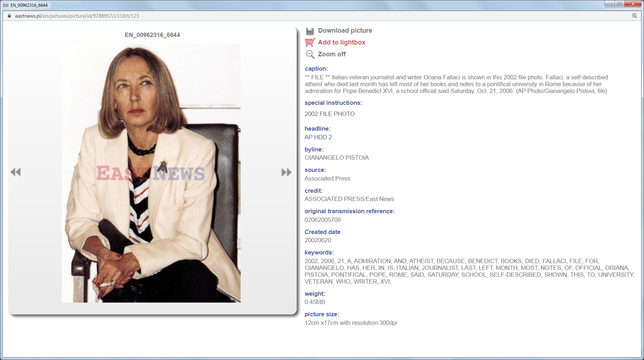This screenshot has width=644, height=360.
Task: Click the source value Associated Press
Action: 327,178
